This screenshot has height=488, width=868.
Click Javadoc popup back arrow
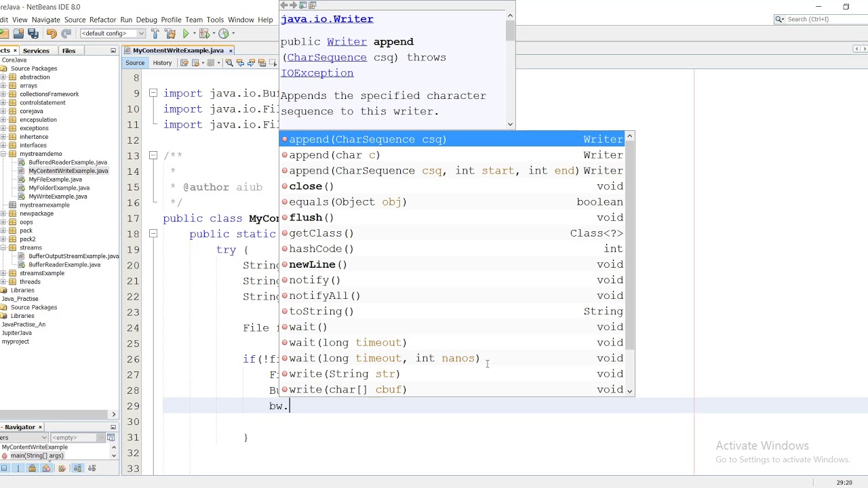[285, 5]
